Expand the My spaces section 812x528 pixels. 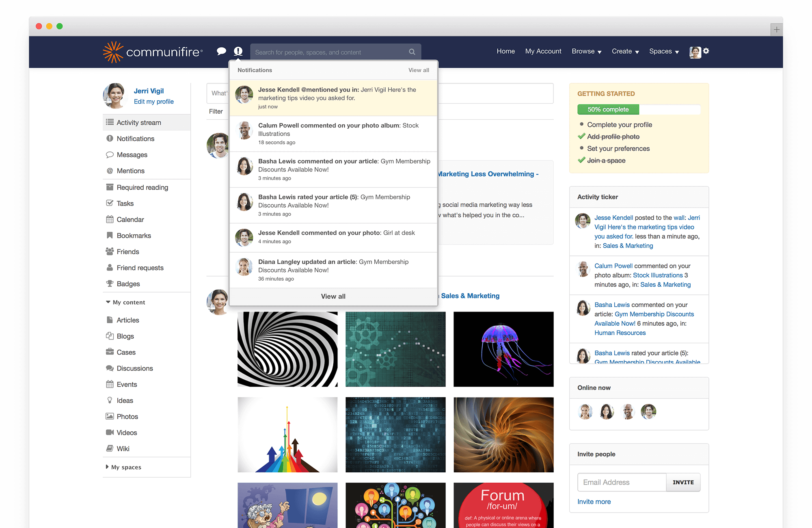point(126,467)
